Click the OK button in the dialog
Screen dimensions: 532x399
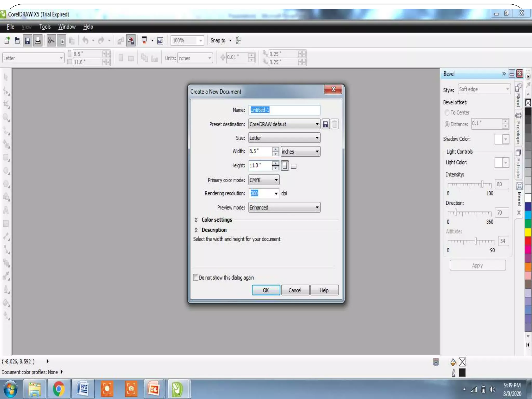[x=266, y=290]
